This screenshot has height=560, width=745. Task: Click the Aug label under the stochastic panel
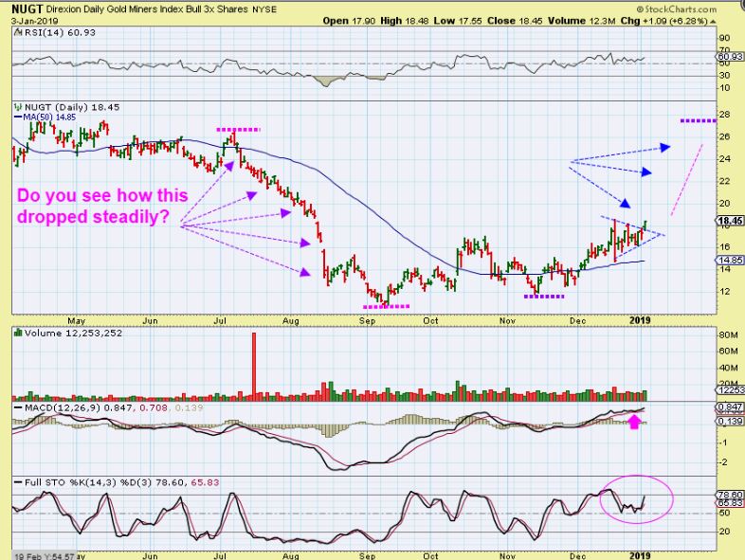coord(290,555)
